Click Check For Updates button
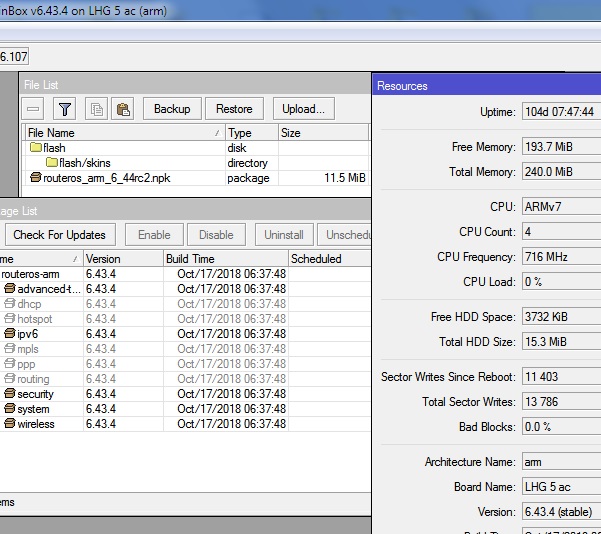 click(x=59, y=235)
